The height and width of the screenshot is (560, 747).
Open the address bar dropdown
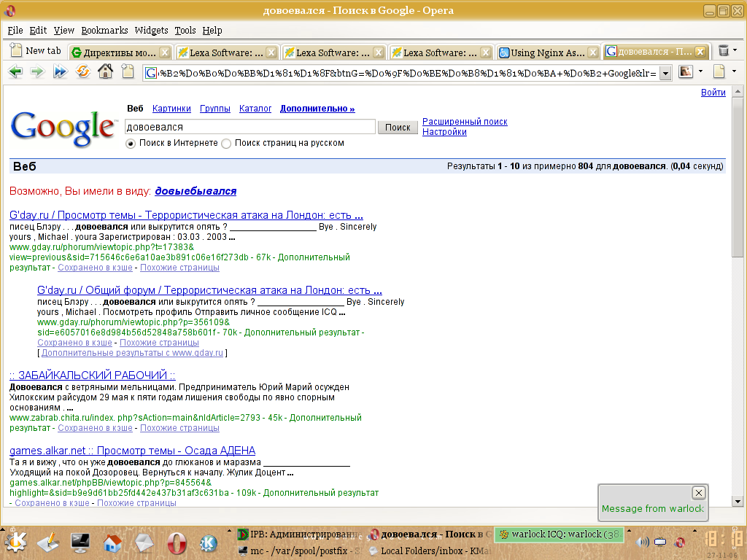coord(666,74)
